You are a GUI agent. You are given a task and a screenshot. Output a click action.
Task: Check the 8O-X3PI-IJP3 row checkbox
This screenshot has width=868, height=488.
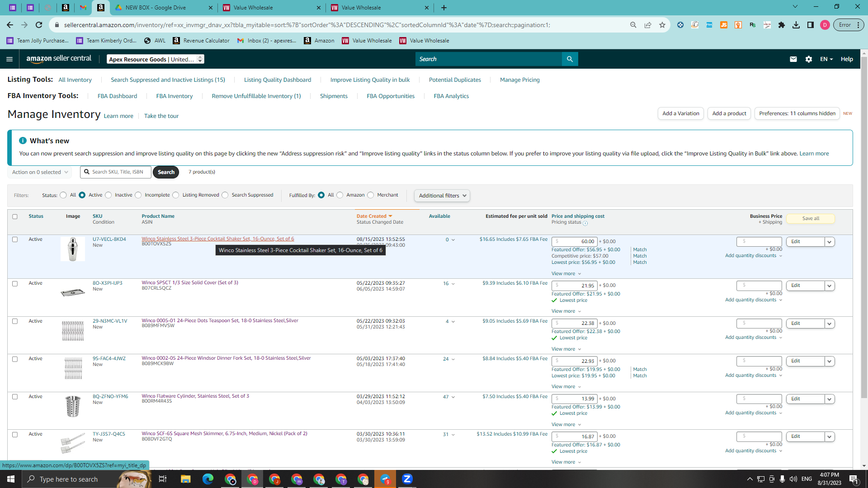pos(15,284)
